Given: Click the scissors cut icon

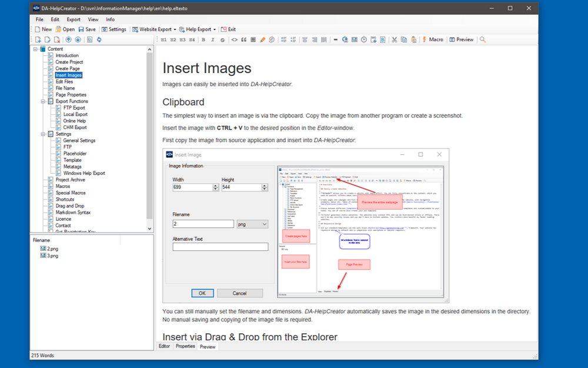Looking at the screenshot, I should (395, 39).
